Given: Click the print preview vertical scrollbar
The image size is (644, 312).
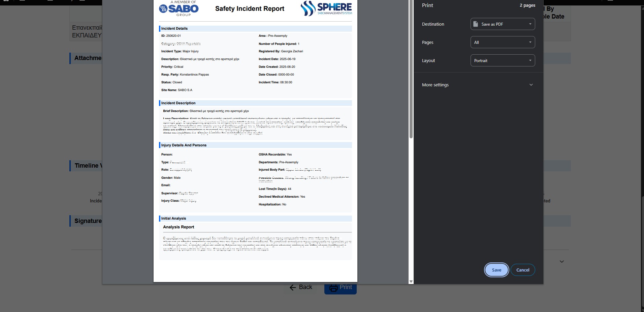Looking at the screenshot, I should point(411,69).
